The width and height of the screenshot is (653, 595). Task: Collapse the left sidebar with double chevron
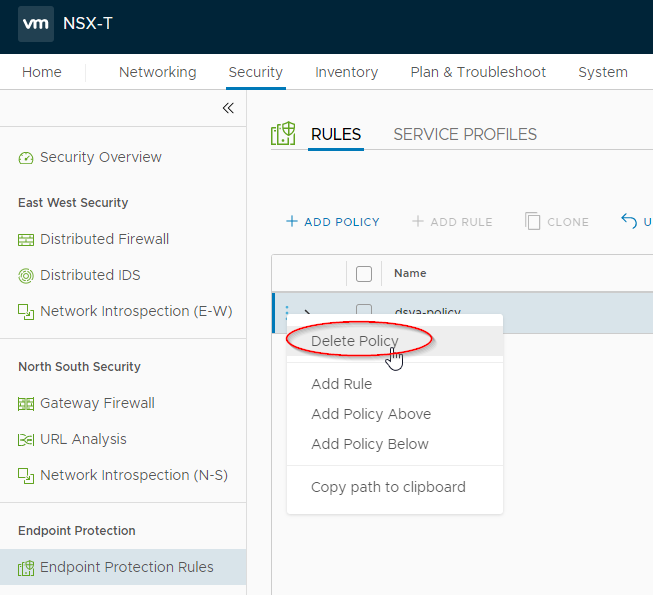point(228,108)
